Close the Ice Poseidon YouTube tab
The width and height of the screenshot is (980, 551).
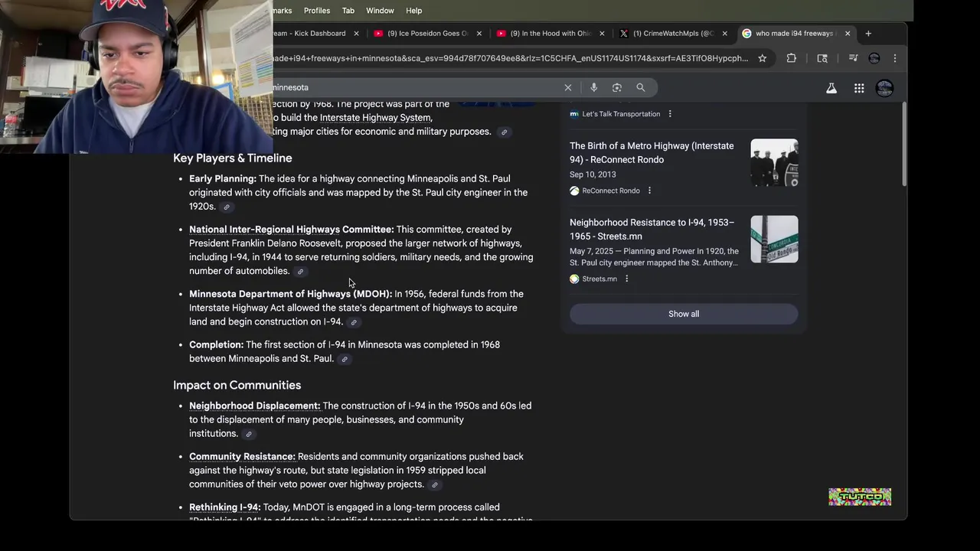479,34
